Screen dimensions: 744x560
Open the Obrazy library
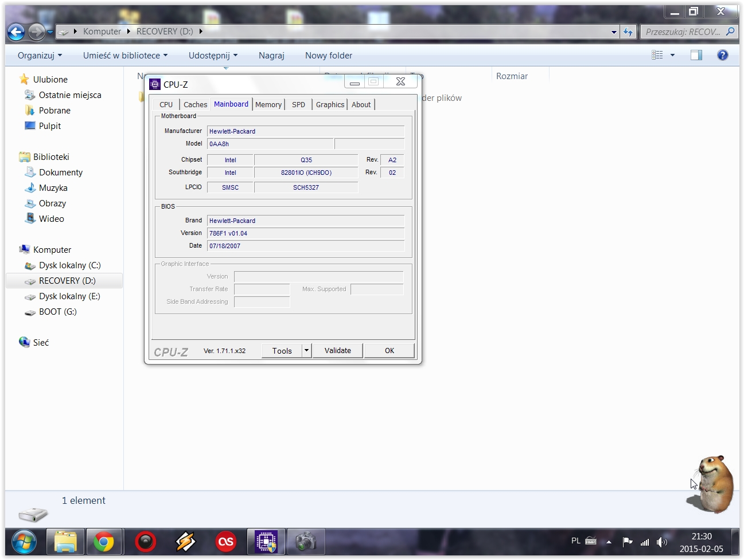click(x=52, y=203)
